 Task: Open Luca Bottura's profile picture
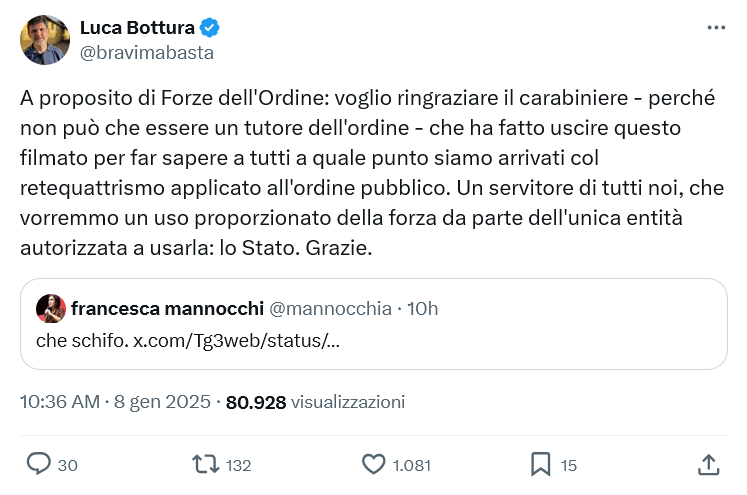coord(45,40)
